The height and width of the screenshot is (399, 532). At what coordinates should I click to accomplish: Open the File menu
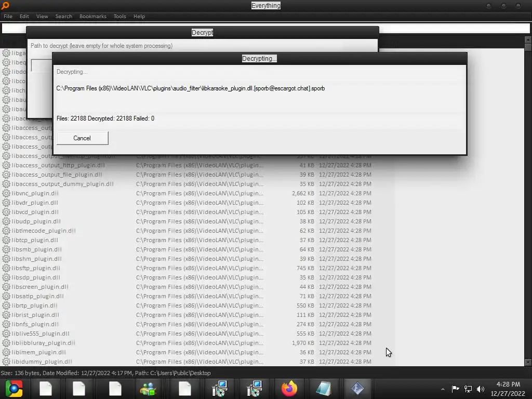[8, 16]
